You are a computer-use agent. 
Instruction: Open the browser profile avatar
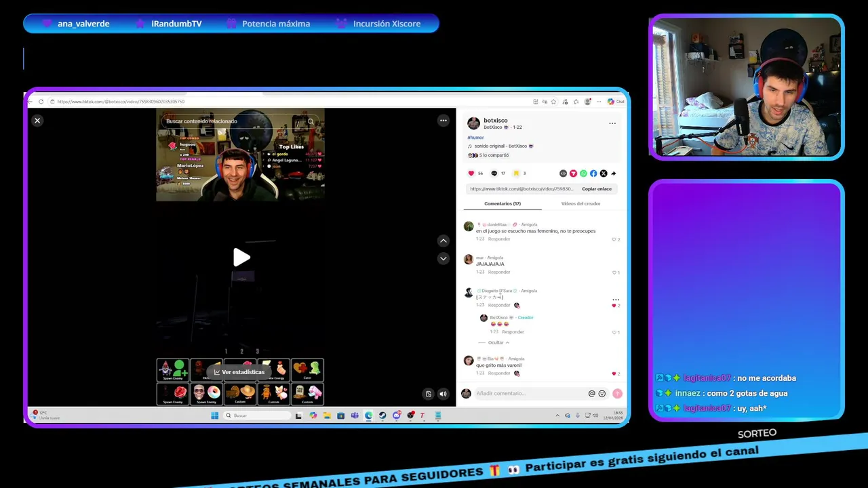coord(588,102)
